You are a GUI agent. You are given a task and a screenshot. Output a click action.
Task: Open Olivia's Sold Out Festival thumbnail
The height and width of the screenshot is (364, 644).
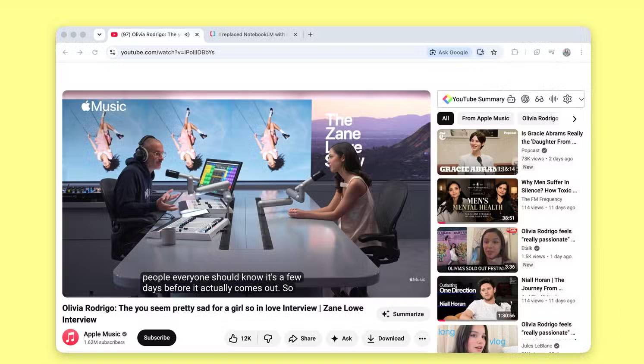(x=478, y=250)
